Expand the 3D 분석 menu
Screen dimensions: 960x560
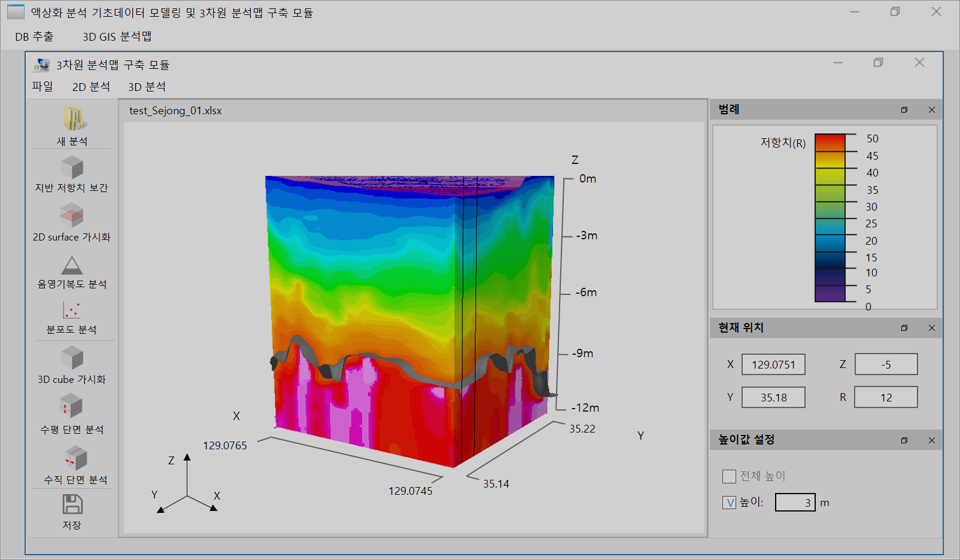click(147, 87)
